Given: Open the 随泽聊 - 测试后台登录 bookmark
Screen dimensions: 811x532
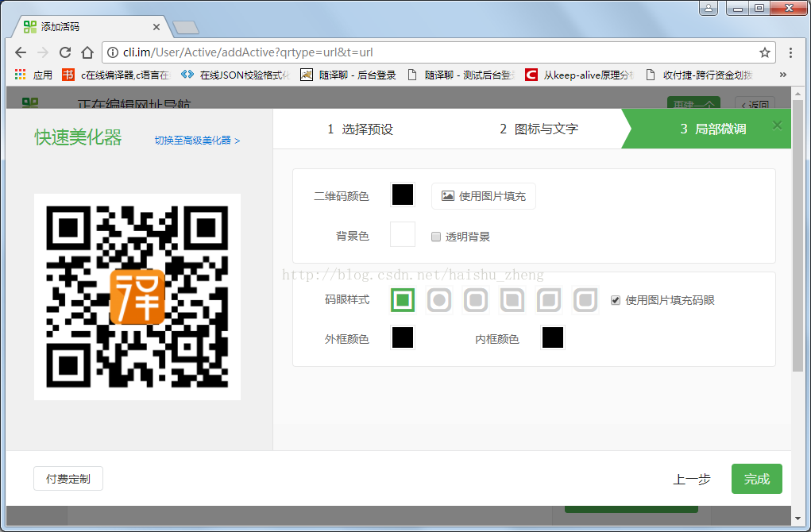Looking at the screenshot, I should (x=461, y=75).
